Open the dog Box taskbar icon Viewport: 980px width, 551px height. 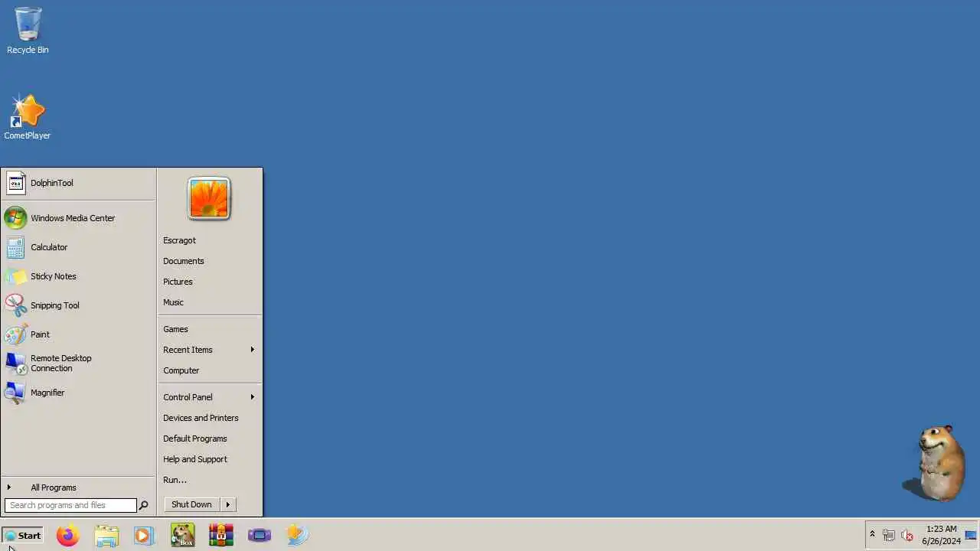pos(182,535)
